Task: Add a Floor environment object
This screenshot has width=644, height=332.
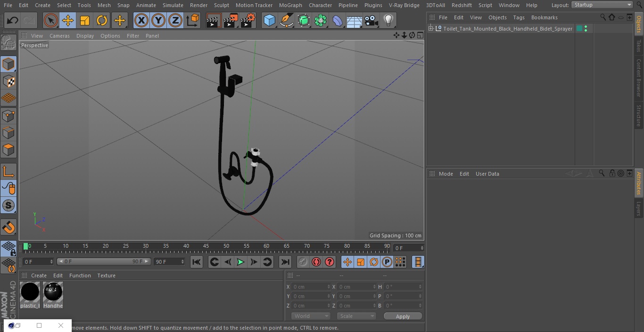Action: click(x=355, y=20)
